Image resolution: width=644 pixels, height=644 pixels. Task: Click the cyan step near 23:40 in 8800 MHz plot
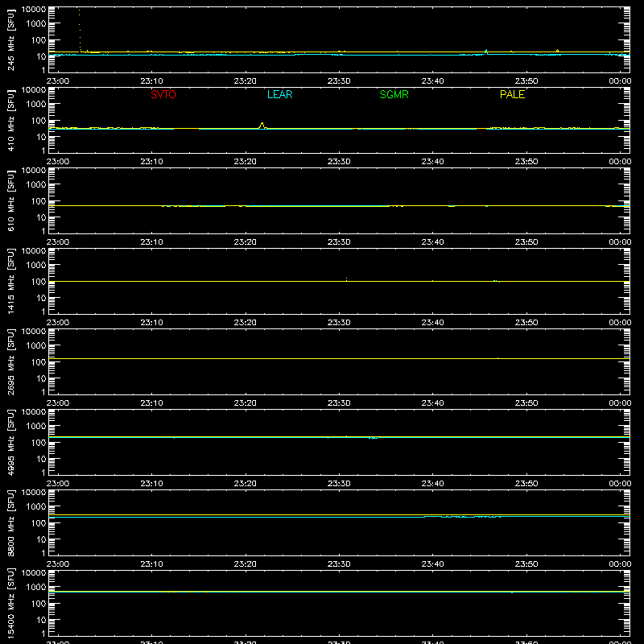coord(462,516)
